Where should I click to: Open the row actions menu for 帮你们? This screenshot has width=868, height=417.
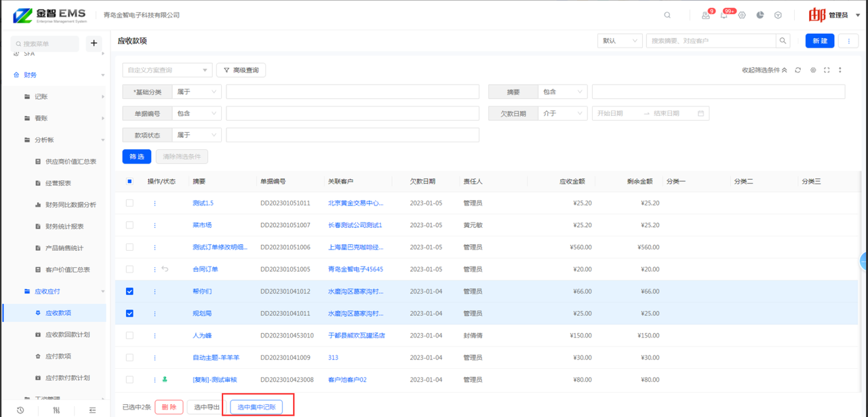[155, 292]
